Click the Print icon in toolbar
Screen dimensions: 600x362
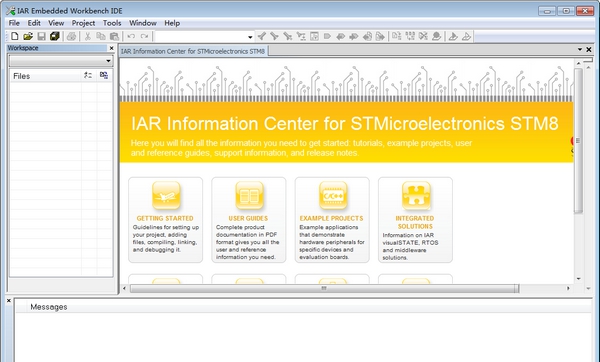click(72, 36)
